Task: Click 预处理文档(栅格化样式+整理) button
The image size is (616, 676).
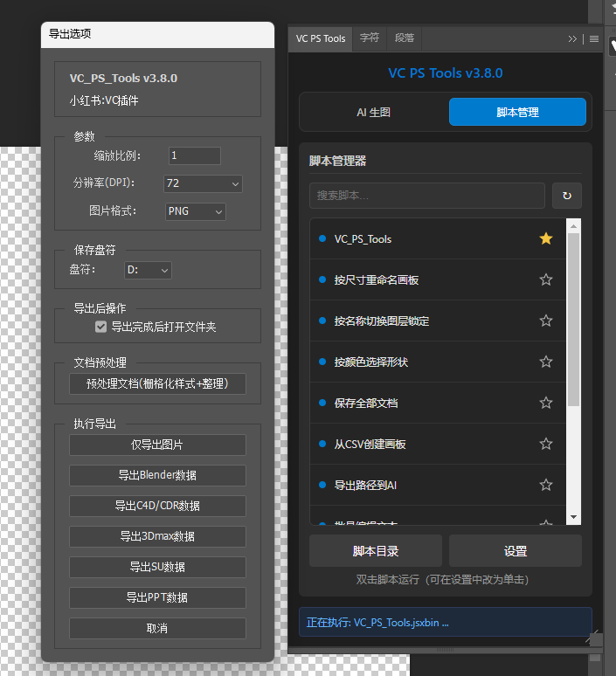Action: coord(157,383)
